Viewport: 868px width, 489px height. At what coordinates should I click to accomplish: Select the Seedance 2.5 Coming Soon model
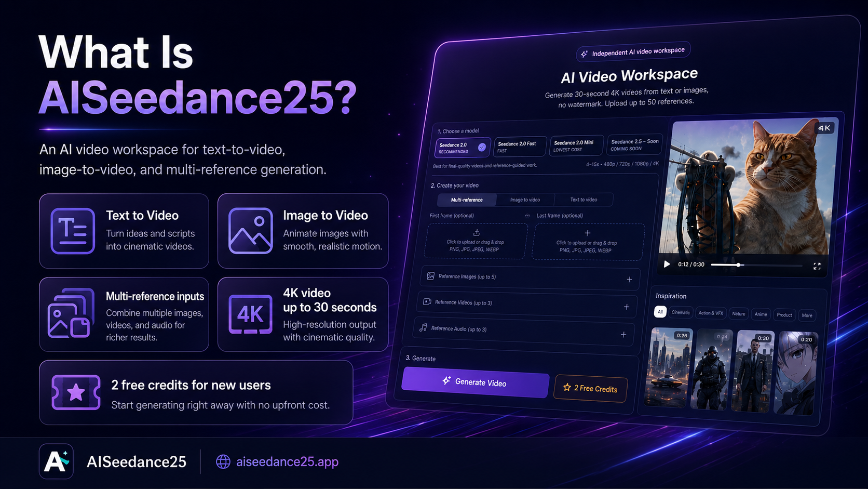[634, 144]
